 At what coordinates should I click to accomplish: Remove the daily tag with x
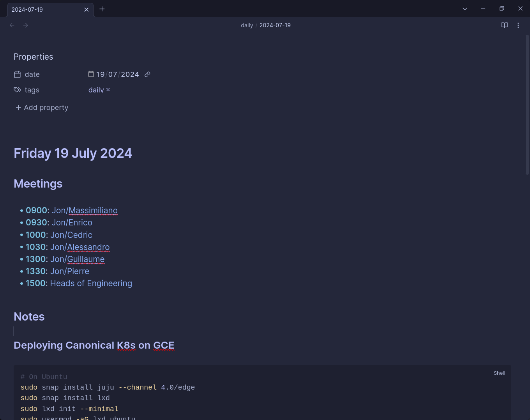click(108, 90)
